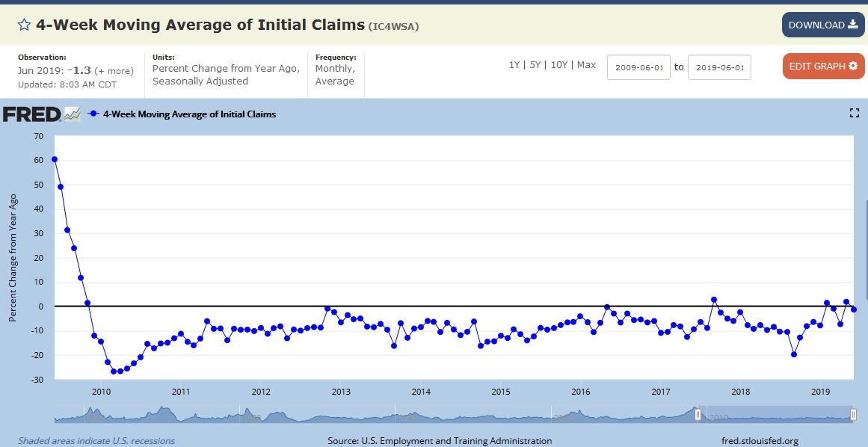Screen dimensions: 868x447
Task: Click the last data point for June 2019
Action: click(854, 309)
